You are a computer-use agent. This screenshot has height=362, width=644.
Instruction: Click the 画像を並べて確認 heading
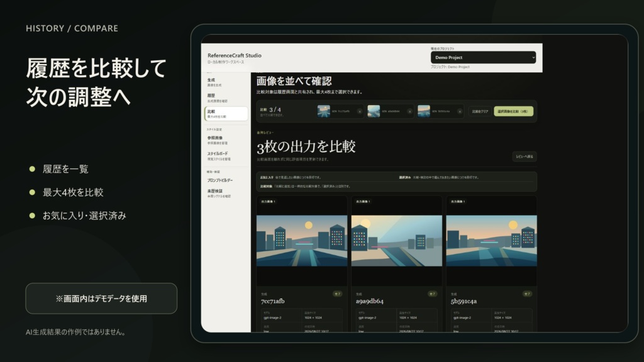[x=294, y=81]
